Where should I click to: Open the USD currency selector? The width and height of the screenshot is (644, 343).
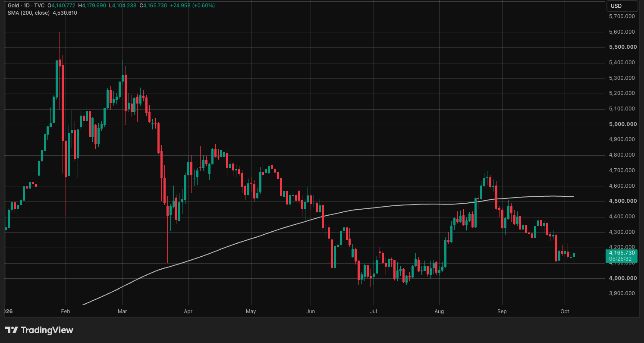tap(622, 6)
